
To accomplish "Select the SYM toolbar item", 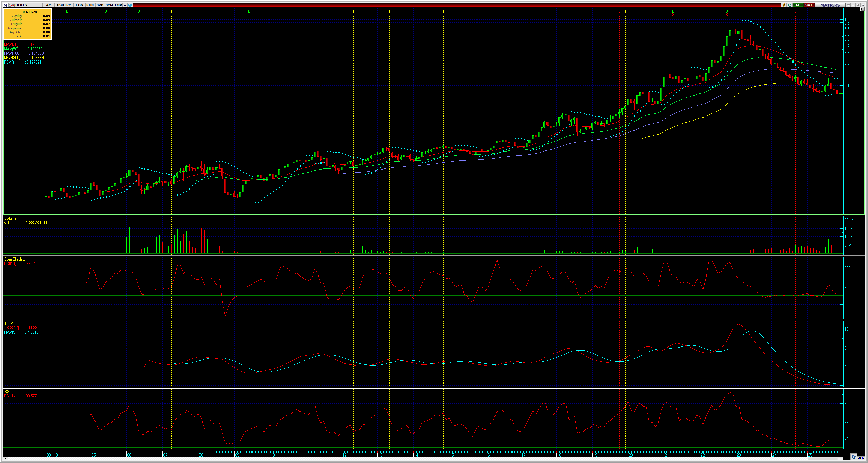I will 109,5.
